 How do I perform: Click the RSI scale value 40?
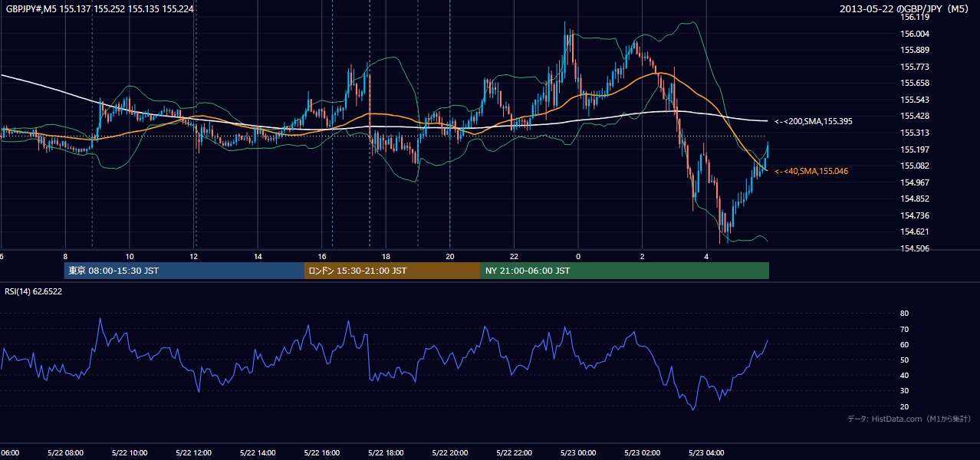click(905, 375)
